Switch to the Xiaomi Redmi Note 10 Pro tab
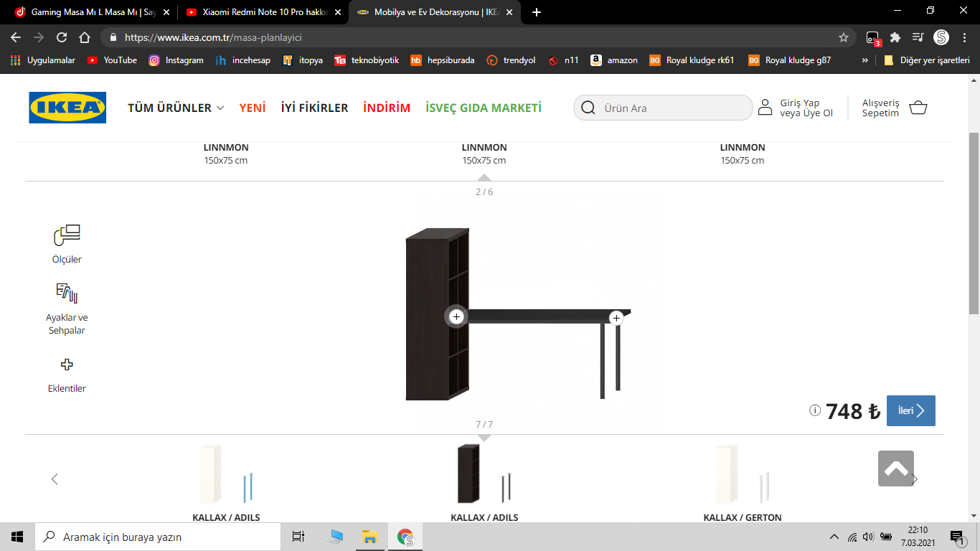This screenshot has height=551, width=980. 263,12
